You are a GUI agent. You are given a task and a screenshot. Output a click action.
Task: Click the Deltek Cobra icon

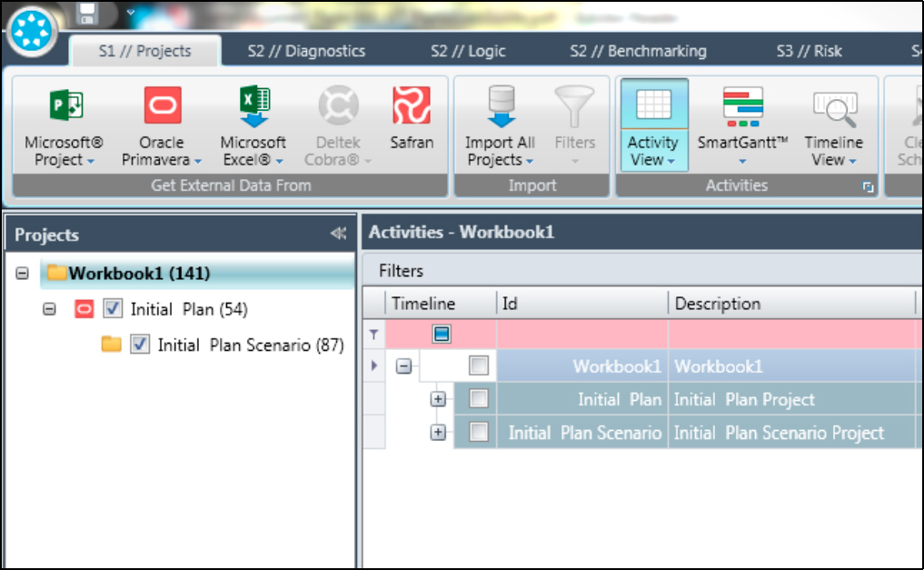pos(338,106)
